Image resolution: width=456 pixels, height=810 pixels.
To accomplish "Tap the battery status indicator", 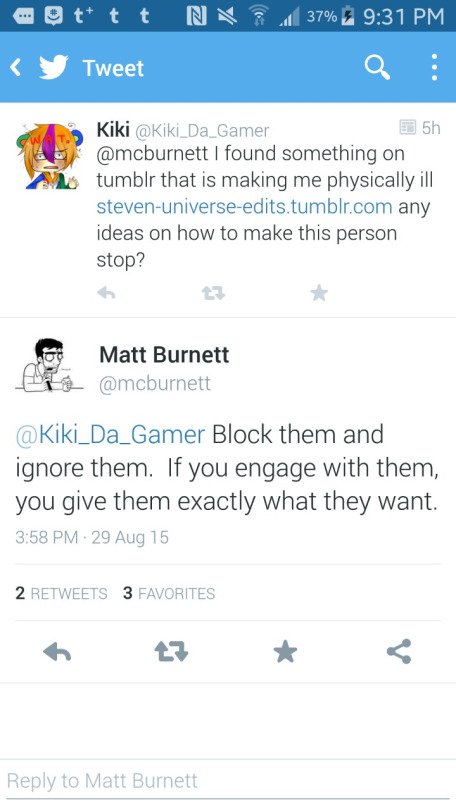I will click(348, 17).
